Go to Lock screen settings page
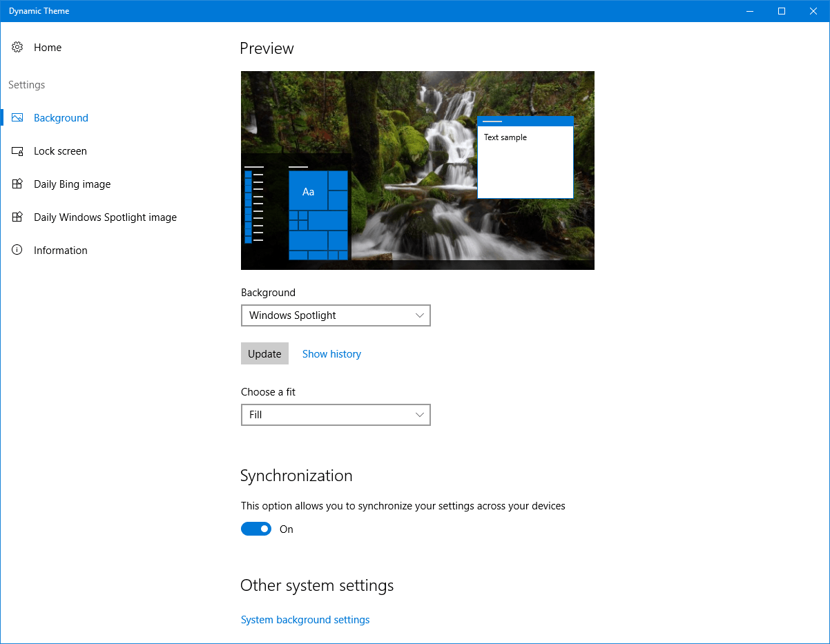The image size is (830, 644). 60,151
